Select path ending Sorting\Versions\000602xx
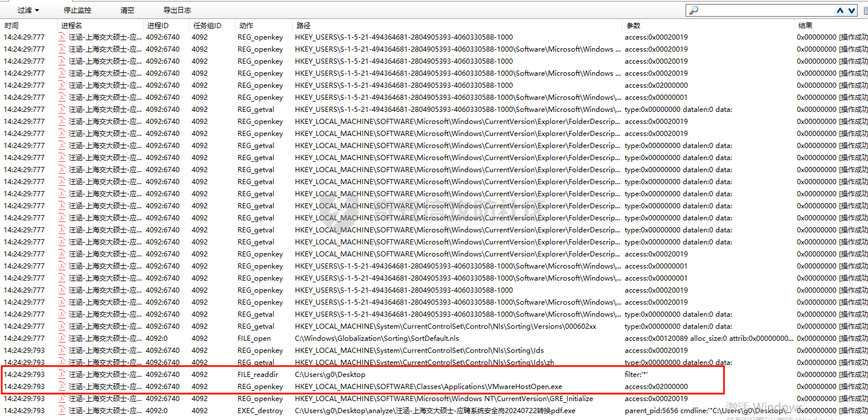The image size is (868, 420). click(x=446, y=326)
